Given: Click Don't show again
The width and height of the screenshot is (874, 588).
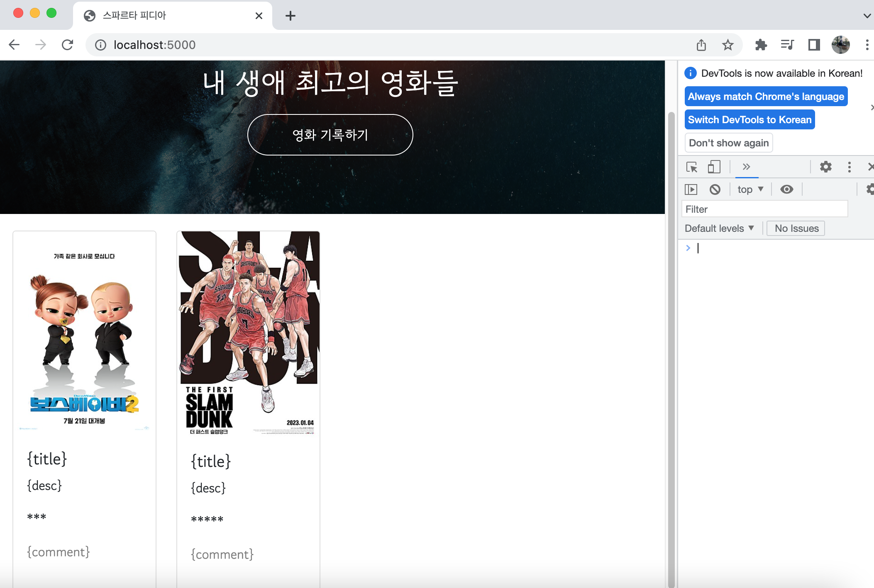Looking at the screenshot, I should tap(729, 143).
